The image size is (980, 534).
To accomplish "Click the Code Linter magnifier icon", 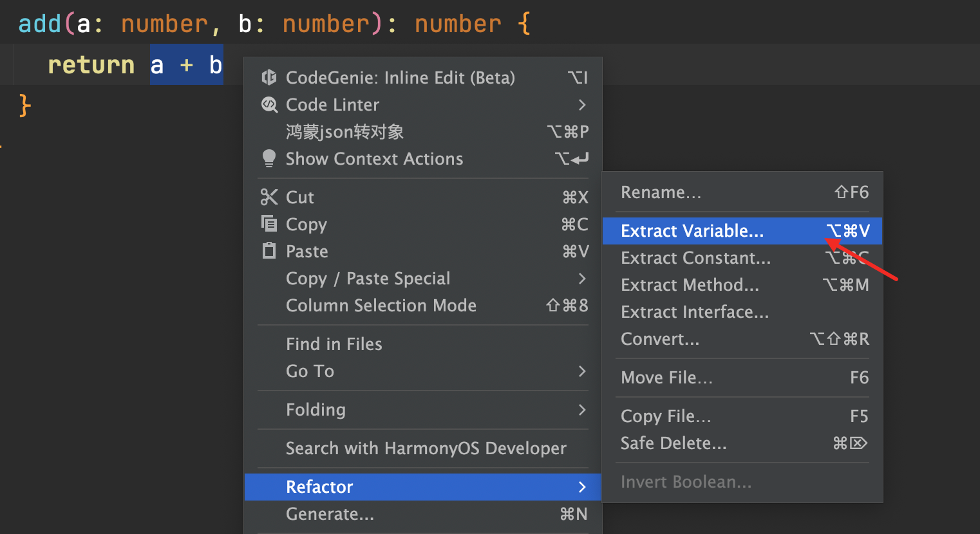I will click(269, 105).
